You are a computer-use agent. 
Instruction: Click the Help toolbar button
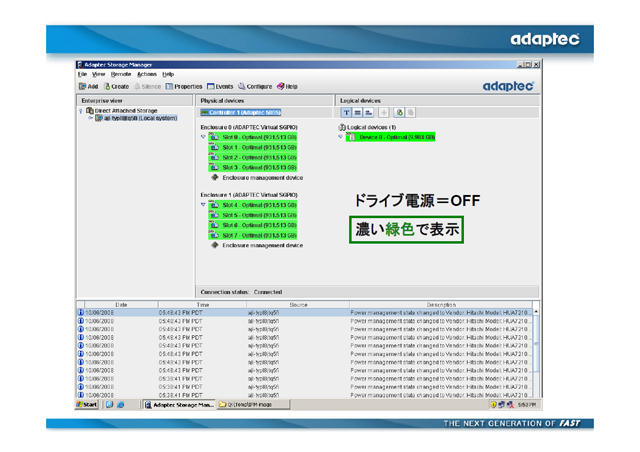(x=287, y=87)
